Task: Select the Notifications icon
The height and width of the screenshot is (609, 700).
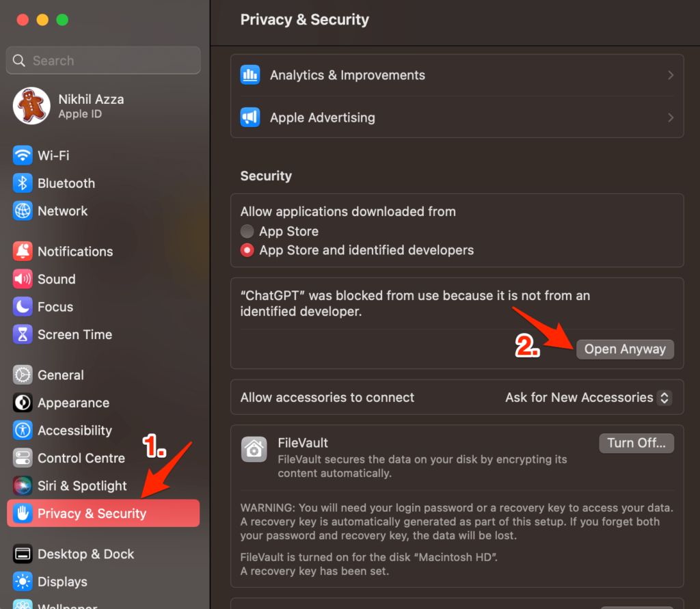Action: tap(23, 251)
